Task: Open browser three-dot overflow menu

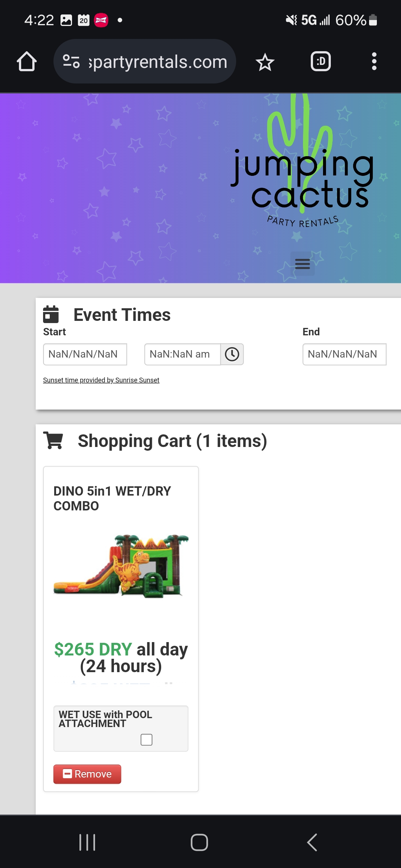Action: click(x=374, y=62)
